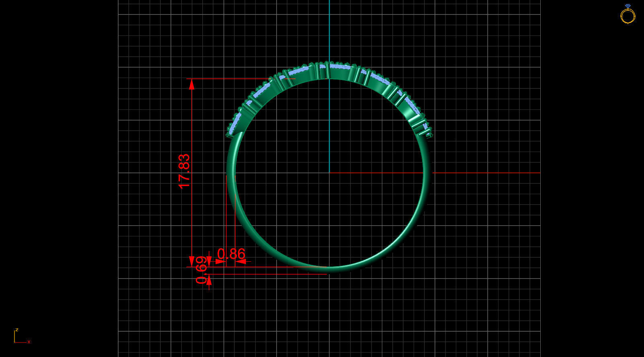Click the gold ring with diamond icon
The height and width of the screenshot is (357, 644).
click(628, 14)
